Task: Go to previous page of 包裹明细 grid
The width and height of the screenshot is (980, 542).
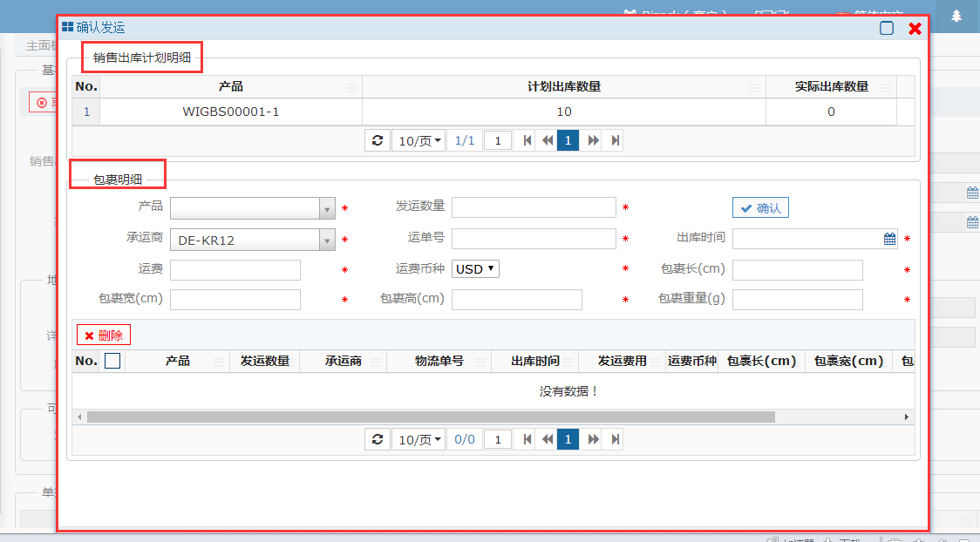Action: 548,439
